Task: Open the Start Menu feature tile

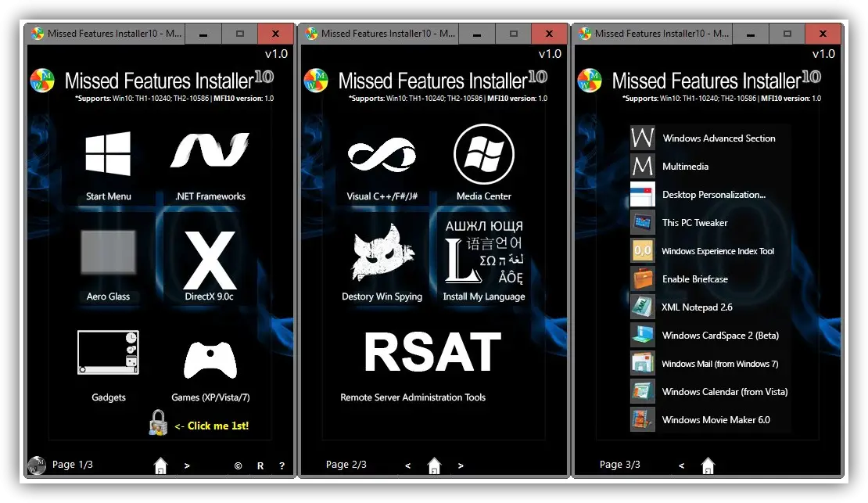Action: coord(109,165)
